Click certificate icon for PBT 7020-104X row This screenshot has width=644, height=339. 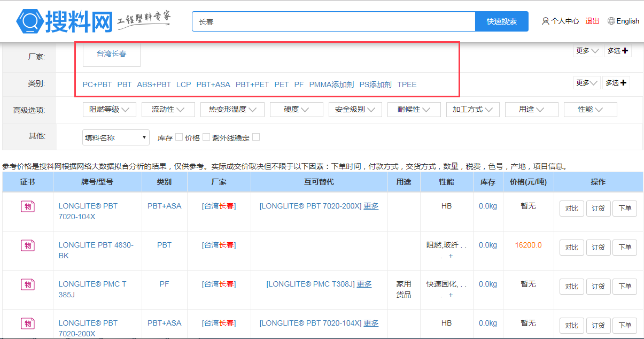click(28, 206)
